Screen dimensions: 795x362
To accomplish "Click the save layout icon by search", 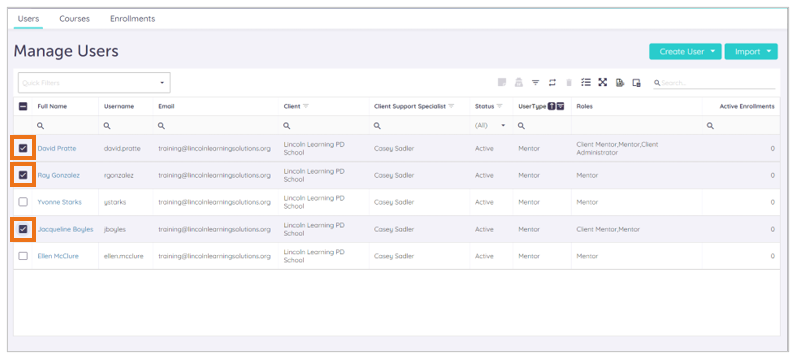I will click(636, 83).
